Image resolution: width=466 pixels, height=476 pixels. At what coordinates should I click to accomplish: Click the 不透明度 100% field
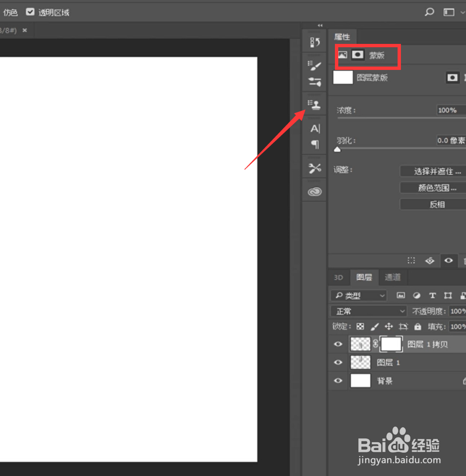point(457,311)
